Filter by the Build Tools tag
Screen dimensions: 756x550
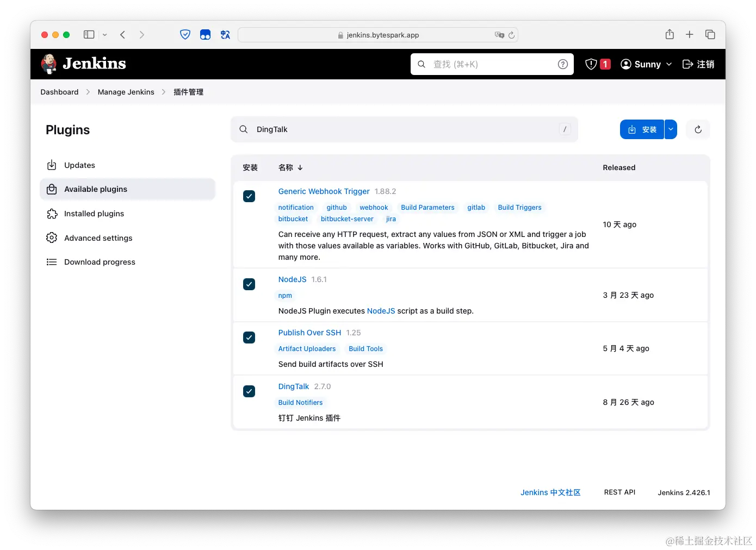click(365, 349)
